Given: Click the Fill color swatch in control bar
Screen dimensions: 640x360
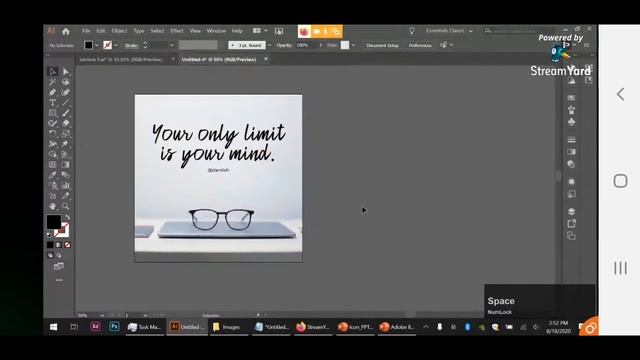Looking at the screenshot, I should click(88, 45).
